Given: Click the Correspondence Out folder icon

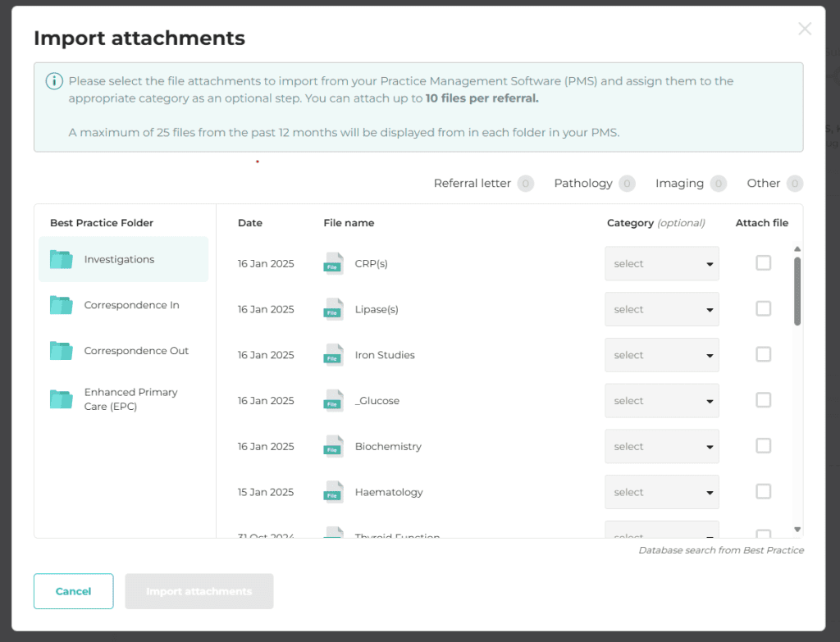Looking at the screenshot, I should 62,351.
